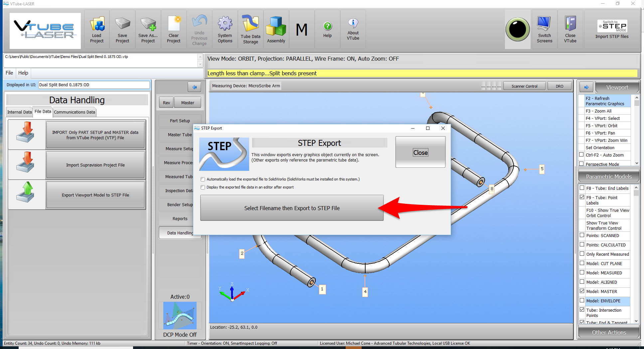The height and width of the screenshot is (349, 644).
Task: Enable automatic load to SolidWorks checkbox
Action: point(203,179)
